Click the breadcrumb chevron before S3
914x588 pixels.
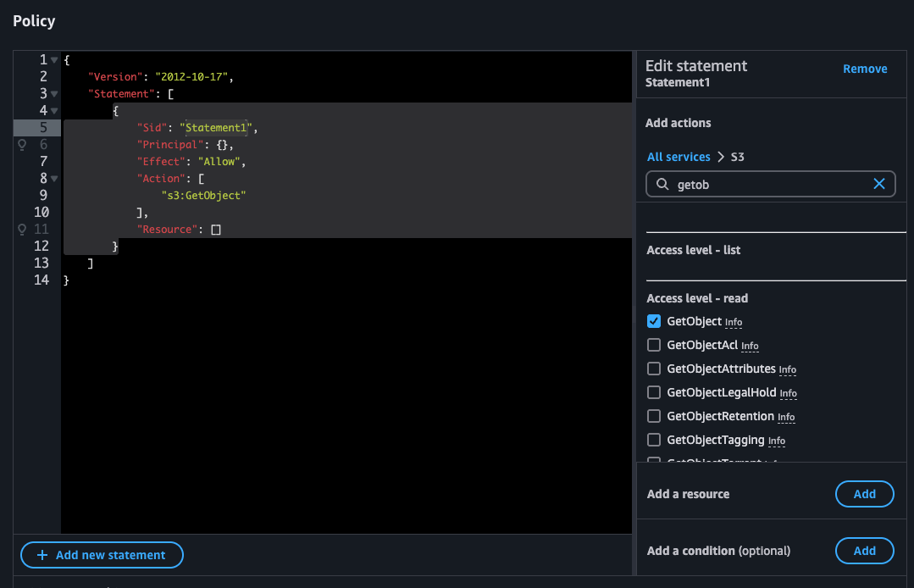(x=721, y=157)
